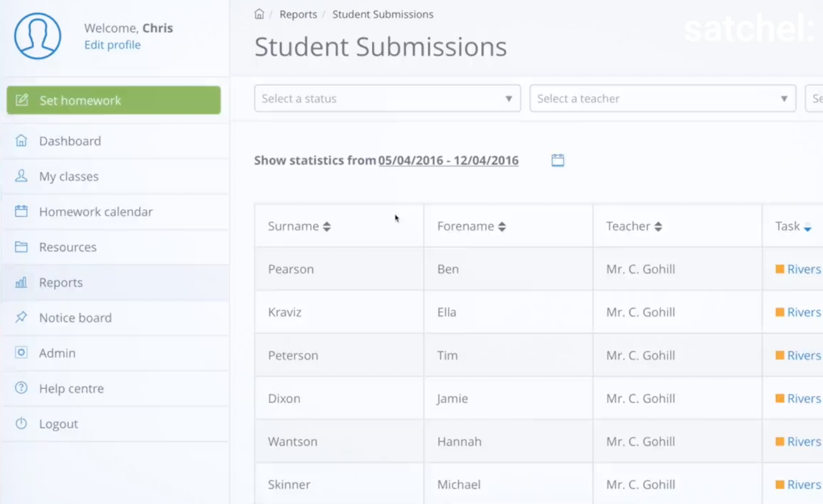Click the My classes person icon
Viewport: 823px width, 504px height.
point(21,176)
